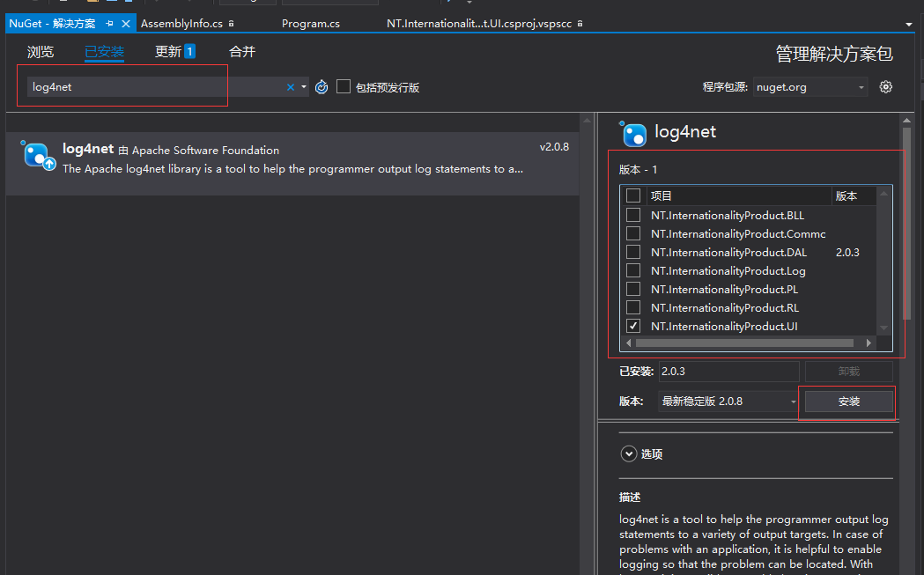Click the refresh icon beside the search box

[x=322, y=87]
